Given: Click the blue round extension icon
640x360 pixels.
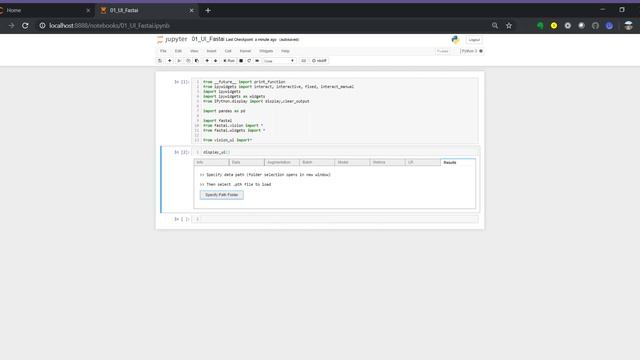Looking at the screenshot, I should point(609,25).
